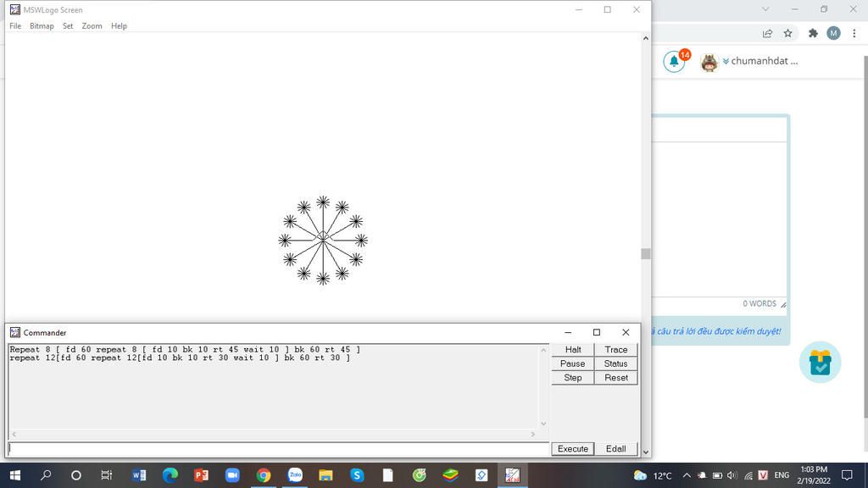Screen dimensions: 868x488
Task: Open notifications bell in browser page
Action: pos(674,61)
